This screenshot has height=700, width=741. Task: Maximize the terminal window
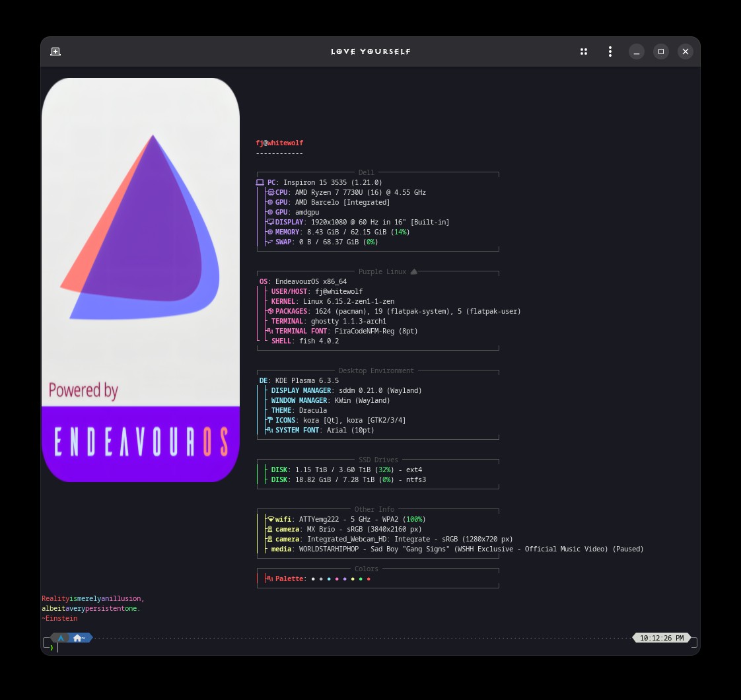point(660,52)
